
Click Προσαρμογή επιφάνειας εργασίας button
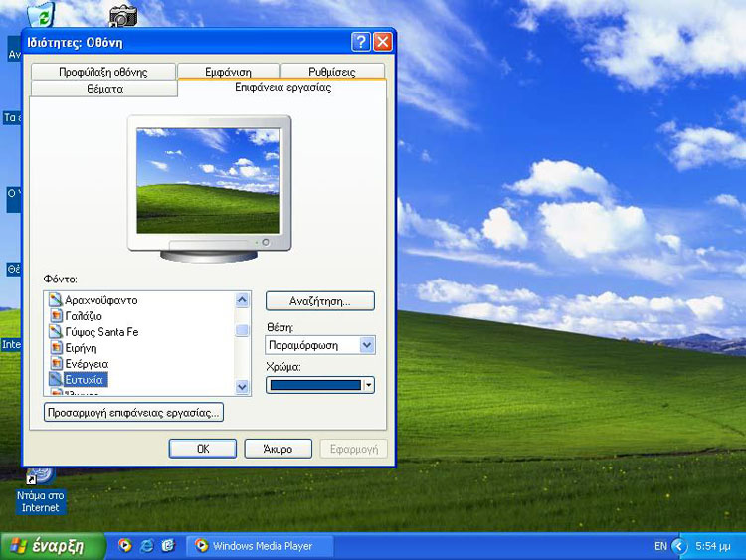coord(133,412)
